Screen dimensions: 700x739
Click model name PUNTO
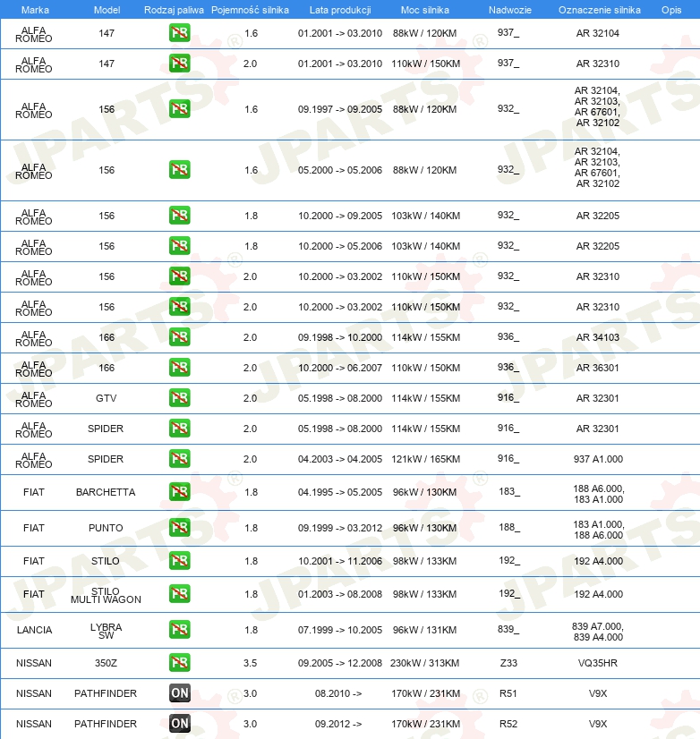[x=106, y=528]
